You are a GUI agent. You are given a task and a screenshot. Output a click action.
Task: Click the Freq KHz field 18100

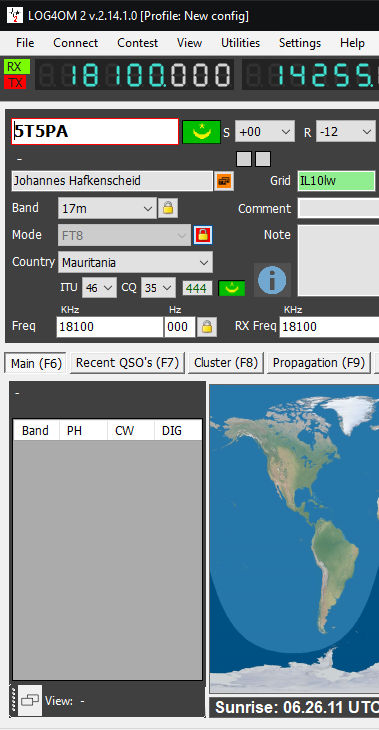(x=110, y=327)
